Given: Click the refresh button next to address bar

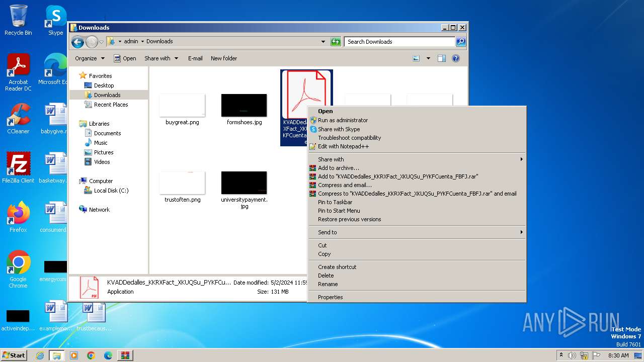Looking at the screenshot, I should (336, 42).
